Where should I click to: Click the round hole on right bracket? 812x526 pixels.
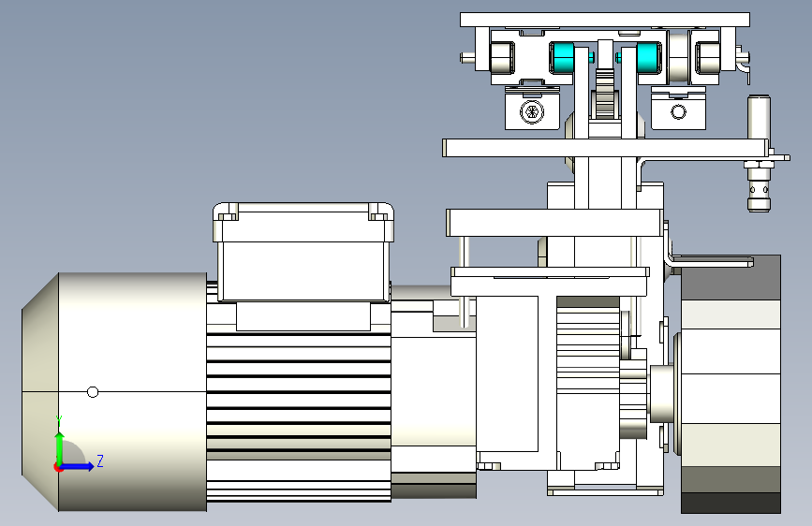678,111
